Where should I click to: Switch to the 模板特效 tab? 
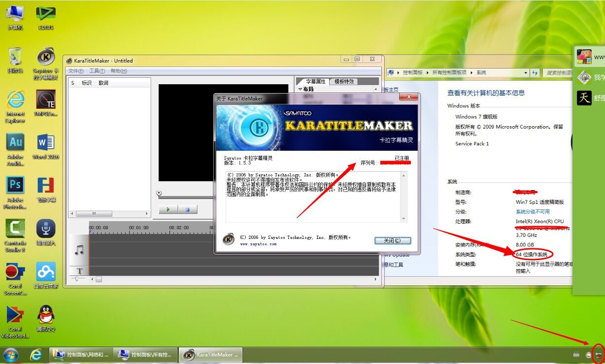[343, 81]
